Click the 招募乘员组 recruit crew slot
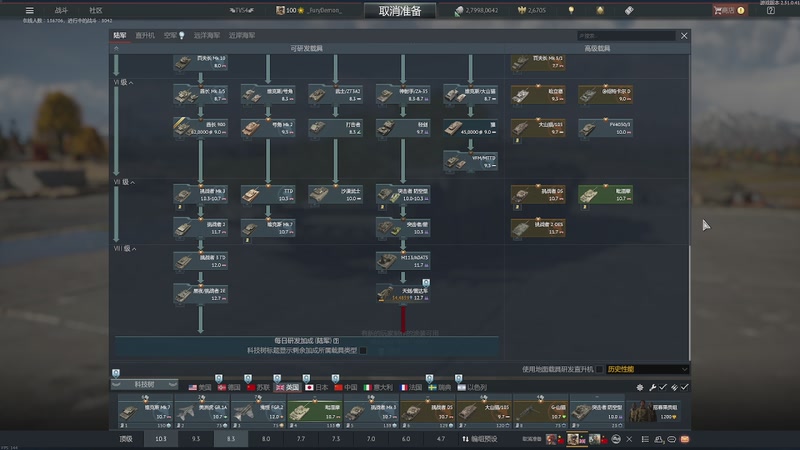Screen dimensions: 800x450 [656, 411]
